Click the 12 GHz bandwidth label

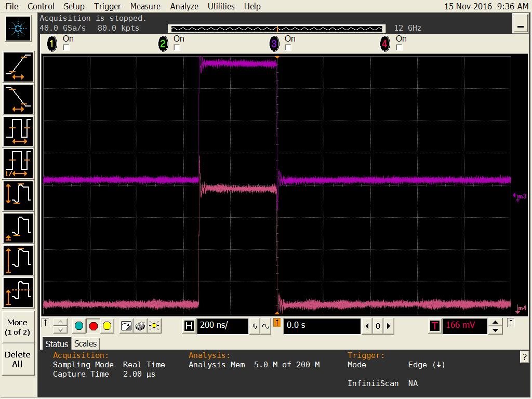(407, 28)
